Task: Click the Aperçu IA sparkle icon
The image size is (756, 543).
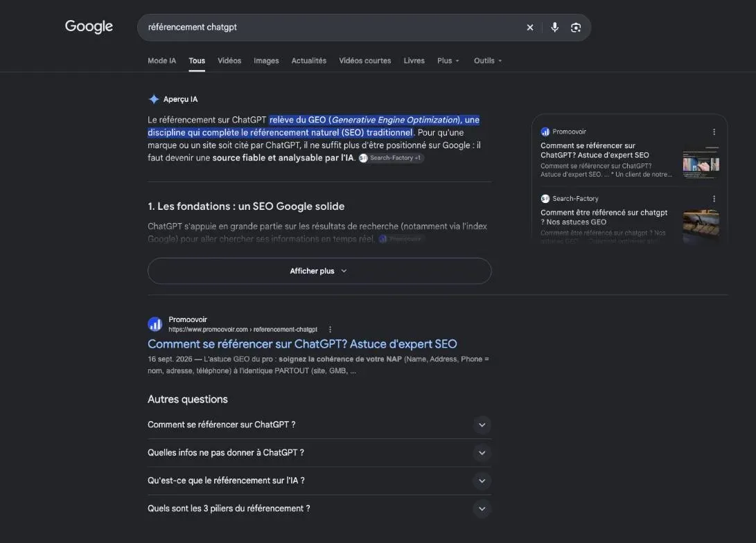Action: tap(153, 99)
